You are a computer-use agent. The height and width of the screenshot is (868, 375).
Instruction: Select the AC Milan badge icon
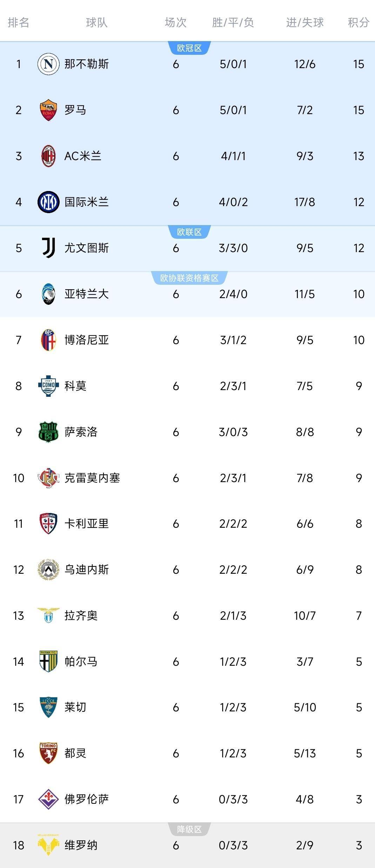click(48, 156)
